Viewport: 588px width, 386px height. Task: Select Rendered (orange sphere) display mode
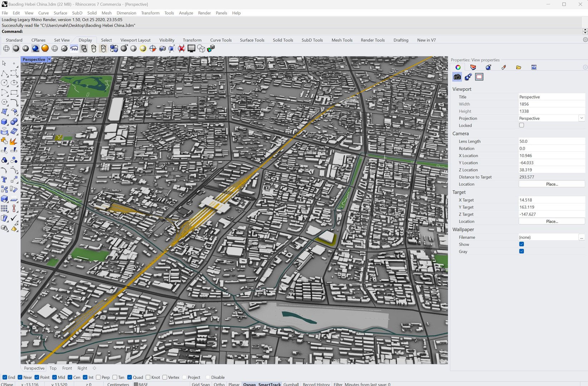(x=45, y=48)
